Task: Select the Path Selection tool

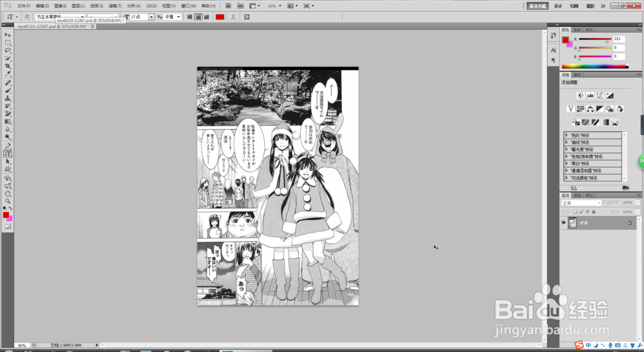Action: pos(8,162)
